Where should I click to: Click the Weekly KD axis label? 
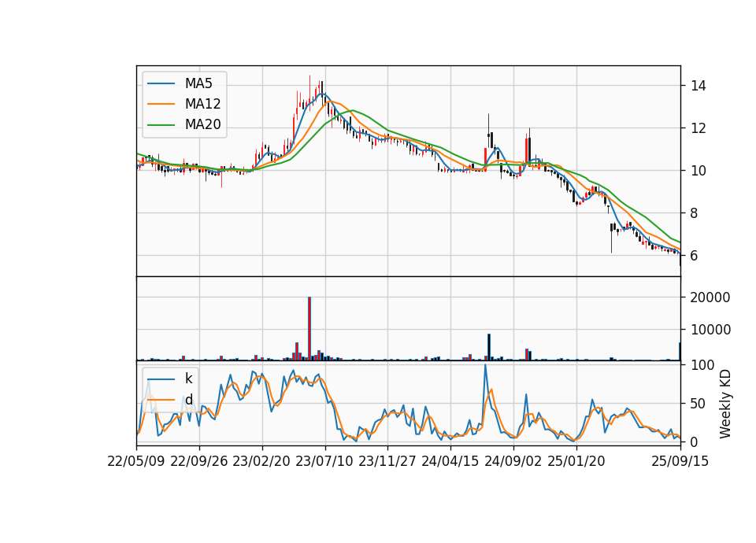tap(724, 404)
